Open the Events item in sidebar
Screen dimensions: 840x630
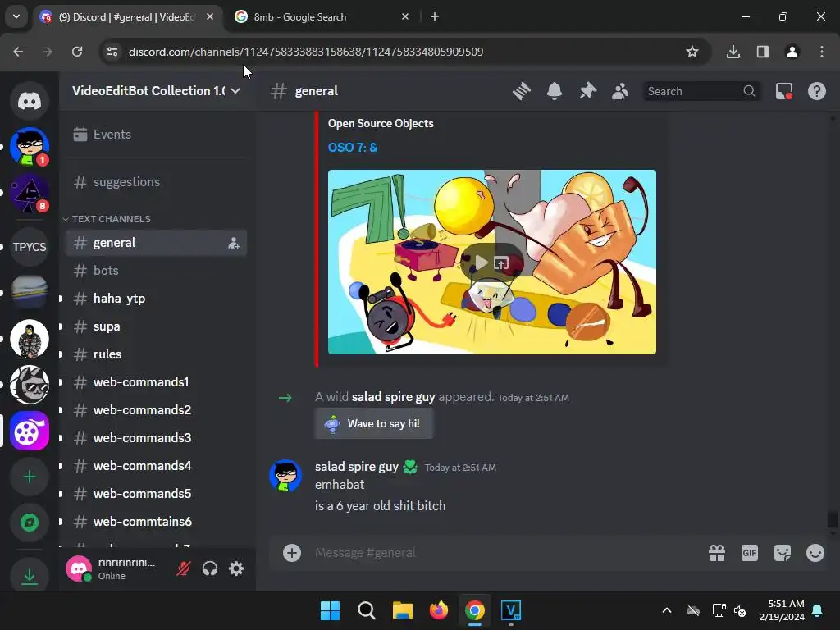(x=156, y=135)
